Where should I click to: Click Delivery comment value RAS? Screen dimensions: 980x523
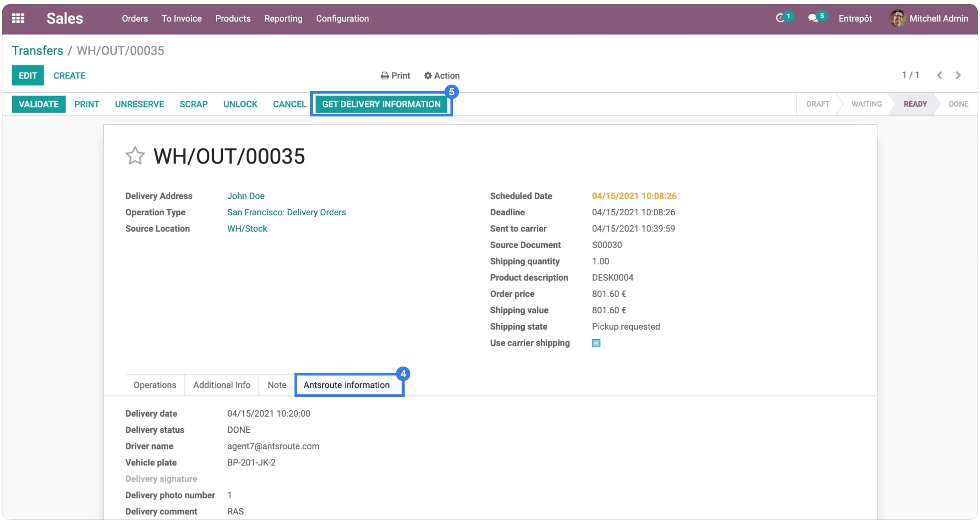pos(235,512)
